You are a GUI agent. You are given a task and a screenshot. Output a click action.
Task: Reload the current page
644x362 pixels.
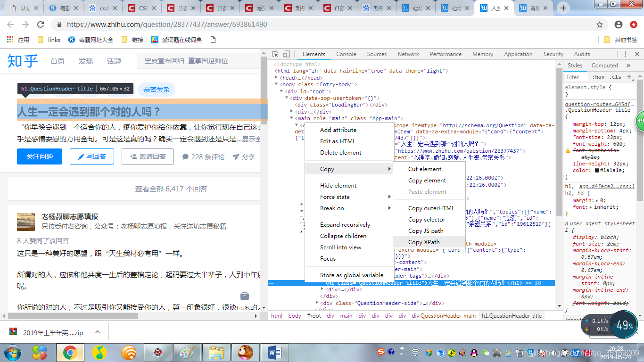pyautogui.click(x=41, y=25)
